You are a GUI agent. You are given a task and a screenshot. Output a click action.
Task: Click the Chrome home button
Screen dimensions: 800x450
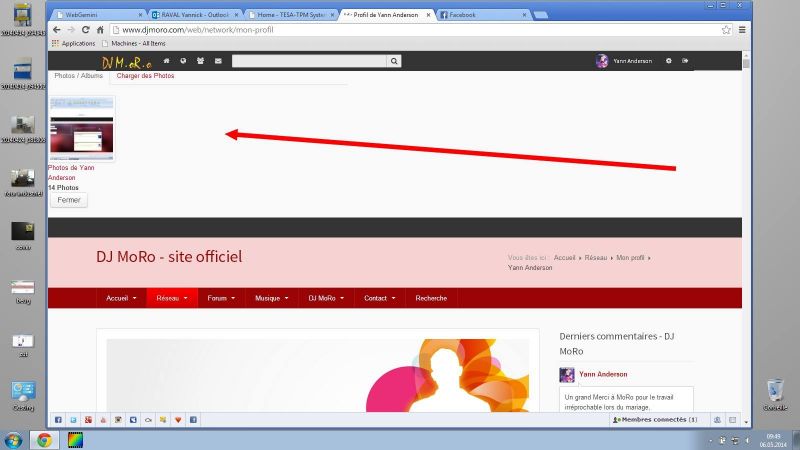100,30
